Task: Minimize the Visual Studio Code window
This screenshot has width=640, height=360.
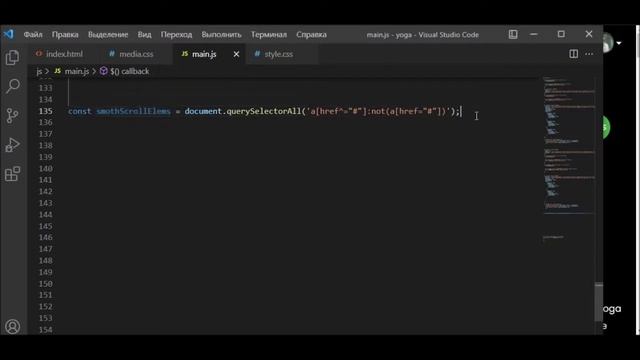Action: 533,34
